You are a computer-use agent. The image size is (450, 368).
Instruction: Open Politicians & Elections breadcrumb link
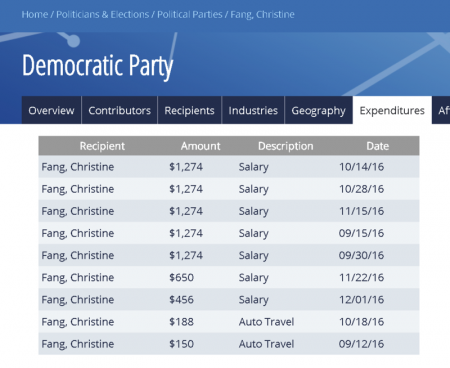102,15
